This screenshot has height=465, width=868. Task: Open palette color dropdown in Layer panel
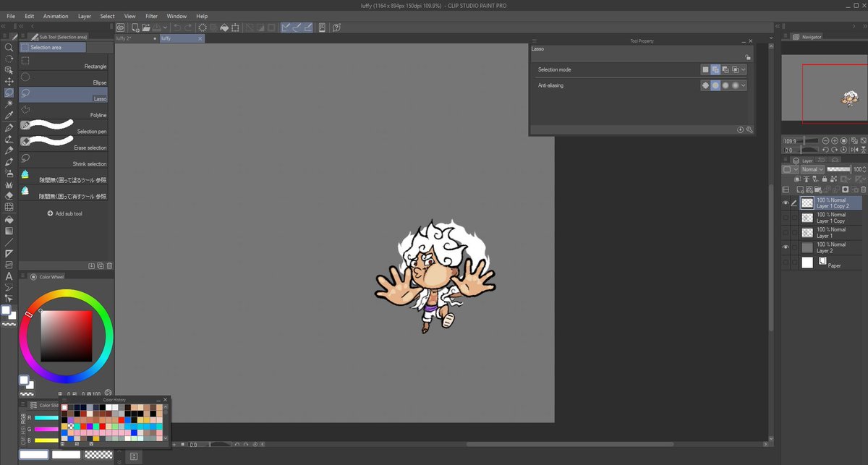[x=789, y=169]
